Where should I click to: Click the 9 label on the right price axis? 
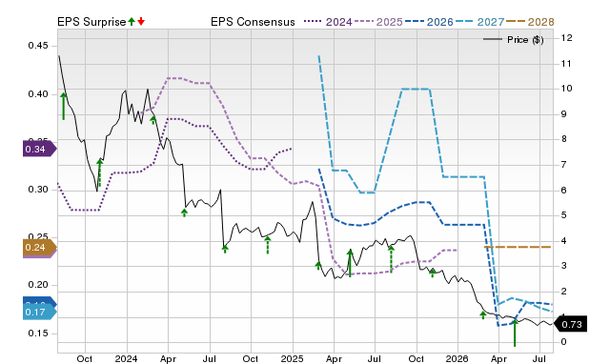[x=564, y=114]
